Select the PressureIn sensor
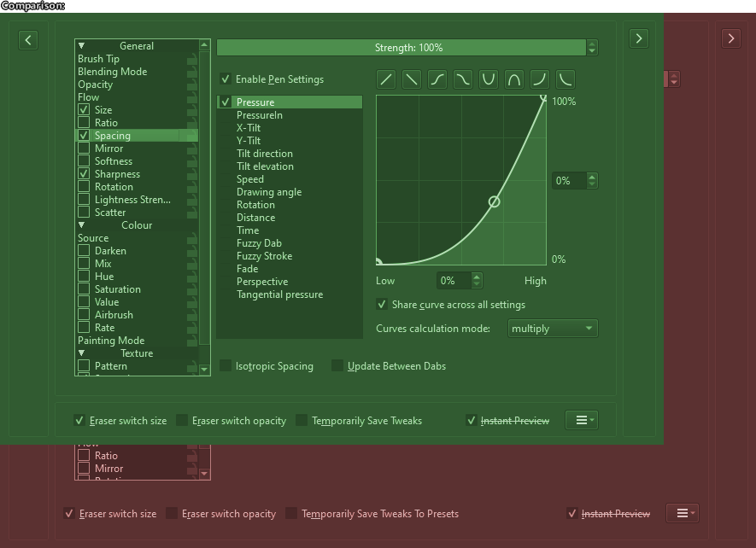 click(x=290, y=115)
